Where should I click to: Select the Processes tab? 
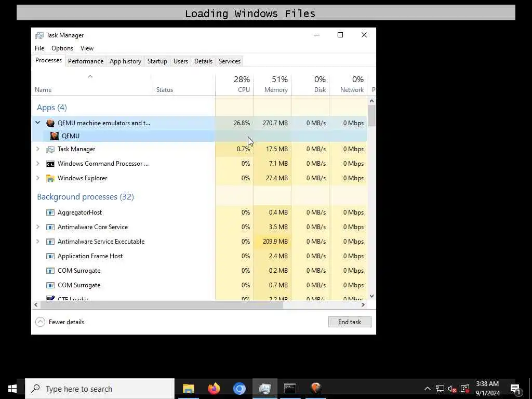pos(48,60)
